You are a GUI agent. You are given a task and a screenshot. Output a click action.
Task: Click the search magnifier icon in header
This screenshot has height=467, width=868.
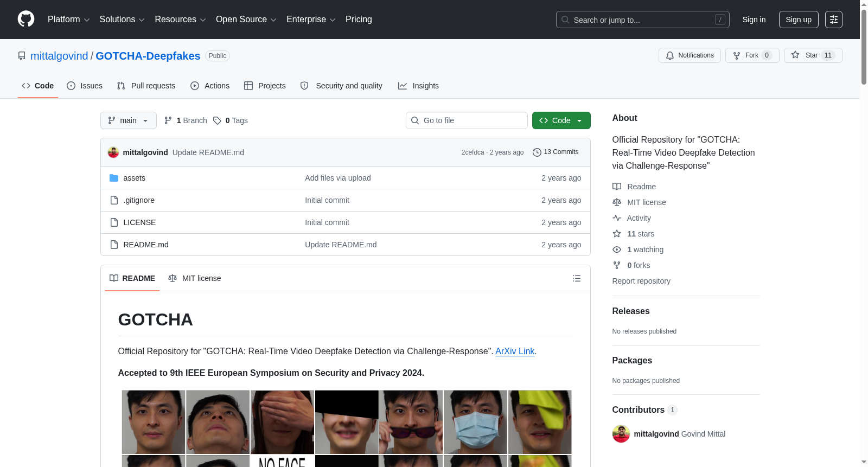565,20
